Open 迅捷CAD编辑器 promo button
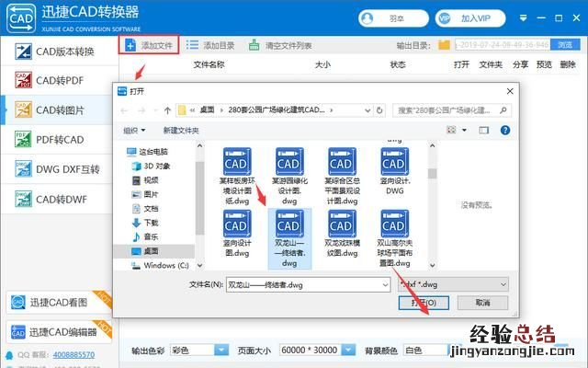This screenshot has height=368, width=588. click(59, 332)
